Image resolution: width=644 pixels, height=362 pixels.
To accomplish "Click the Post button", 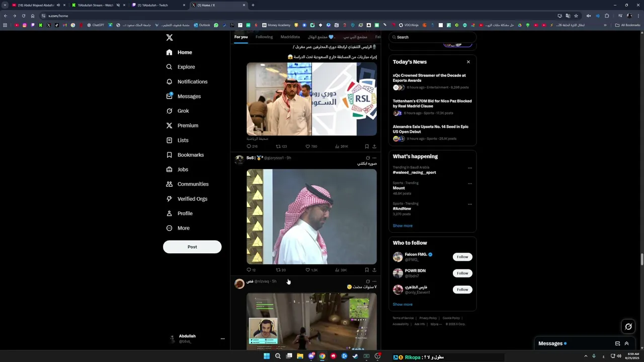I will 192,247.
